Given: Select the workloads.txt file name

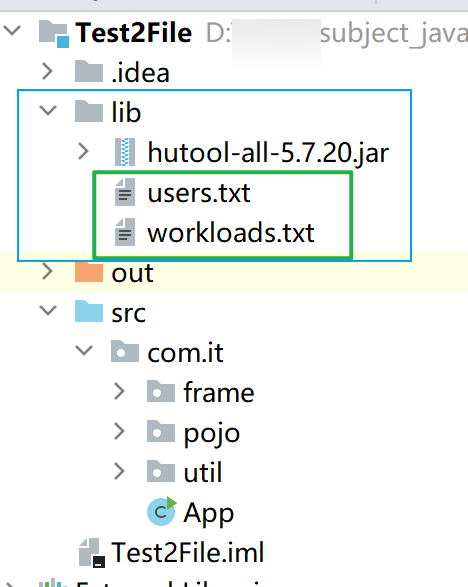Looking at the screenshot, I should point(231,233).
